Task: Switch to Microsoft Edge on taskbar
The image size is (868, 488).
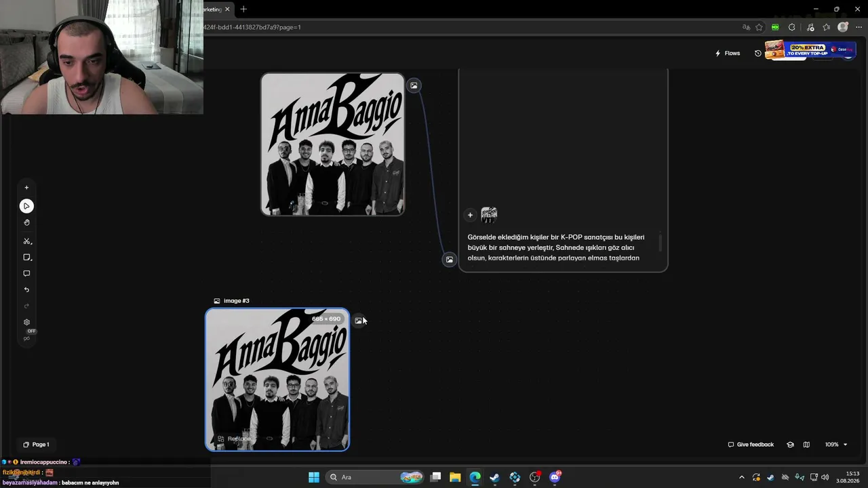Action: point(475,477)
